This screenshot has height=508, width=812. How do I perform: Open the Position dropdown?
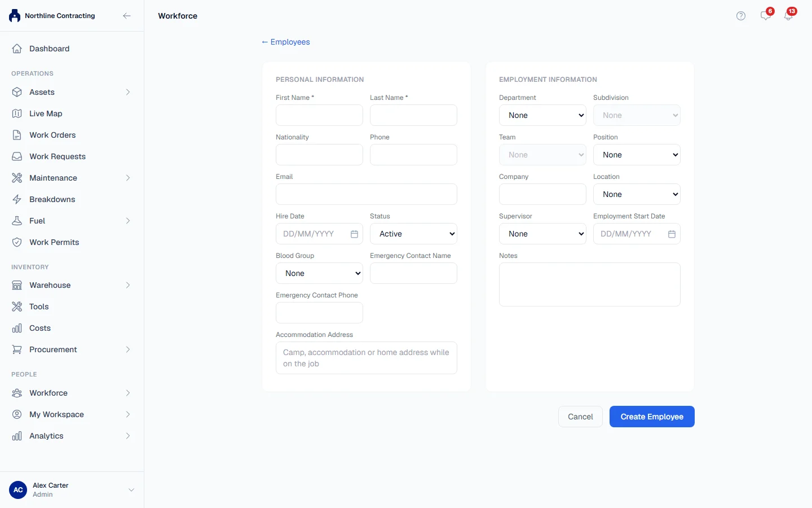637,155
